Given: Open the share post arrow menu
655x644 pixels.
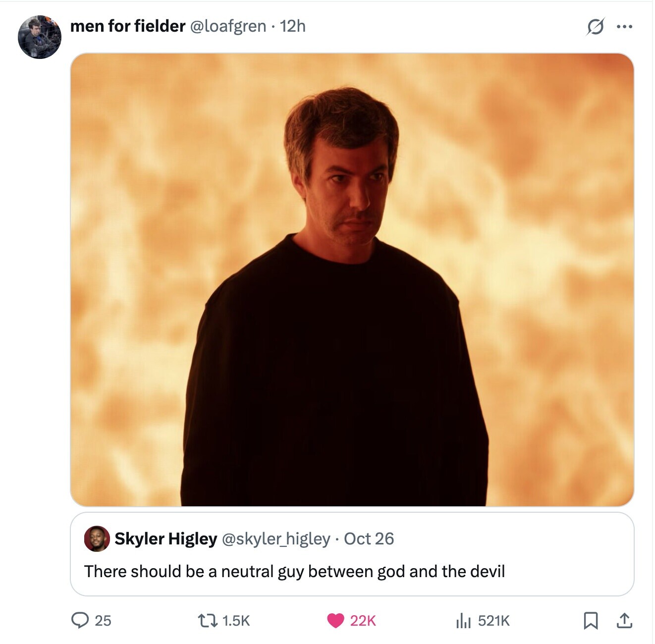Looking at the screenshot, I should 625,620.
